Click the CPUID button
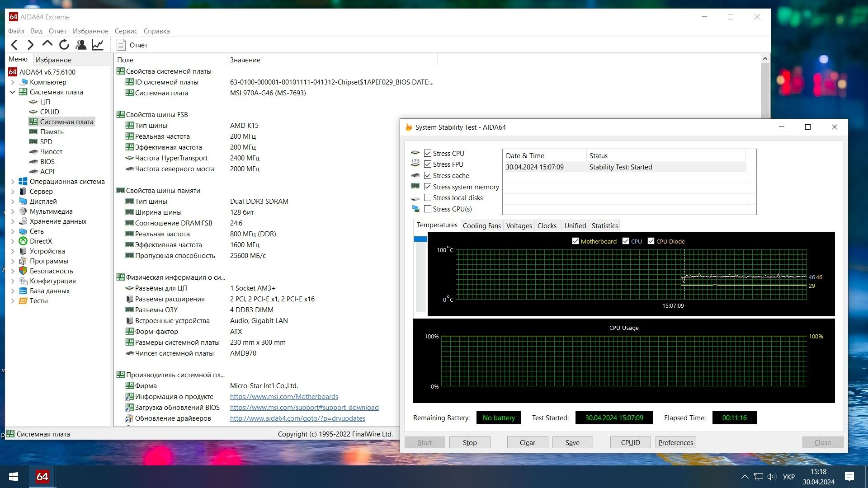868x488 pixels. (630, 442)
